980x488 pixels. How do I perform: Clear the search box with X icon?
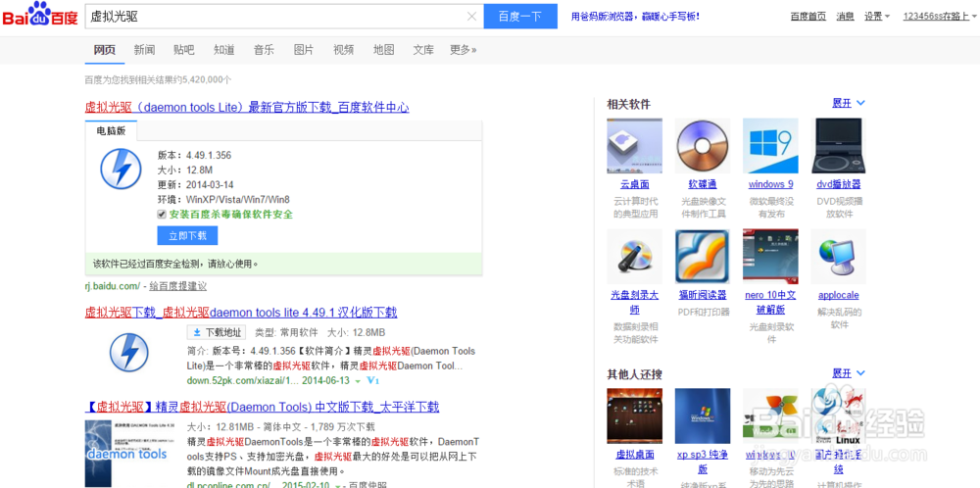pos(472,17)
